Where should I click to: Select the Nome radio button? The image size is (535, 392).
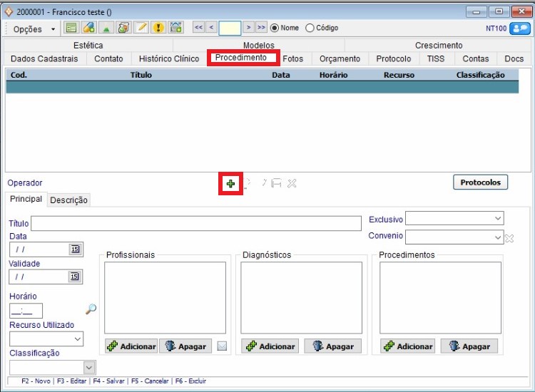pyautogui.click(x=275, y=29)
